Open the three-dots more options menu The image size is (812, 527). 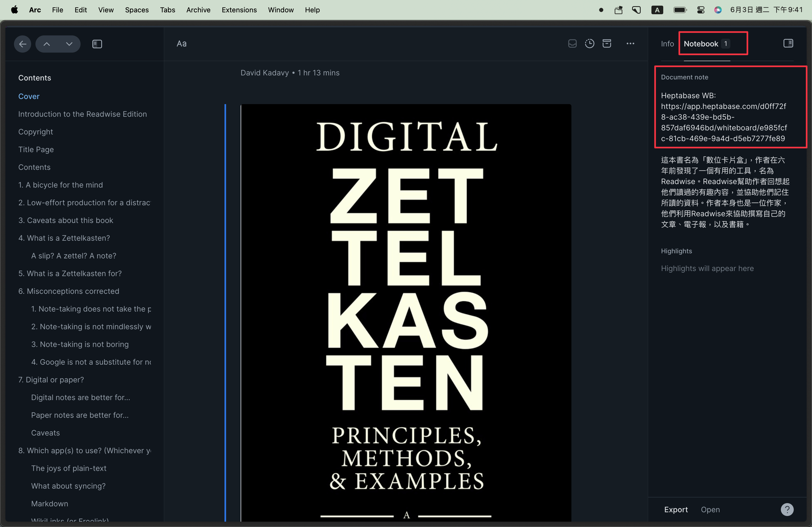coord(630,44)
